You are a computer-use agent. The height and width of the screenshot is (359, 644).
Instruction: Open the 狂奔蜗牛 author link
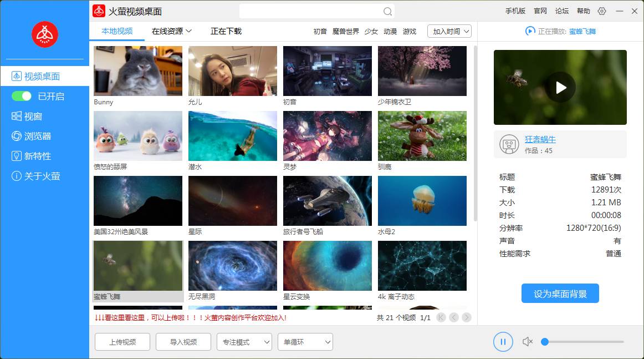(540, 139)
